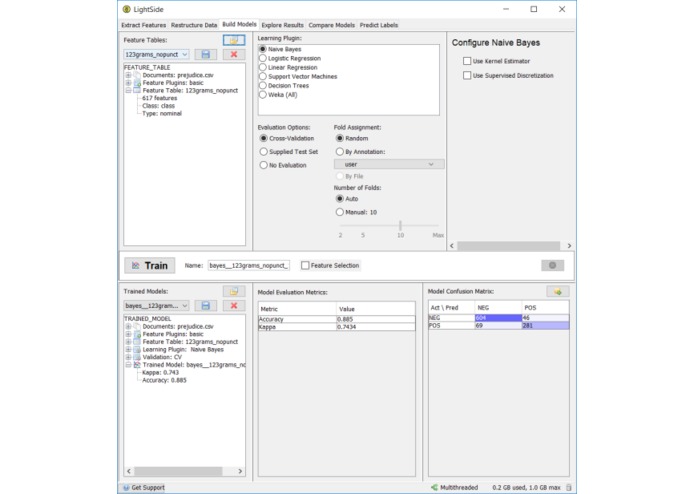Open a feature table file
This screenshot has height=494, width=695.
234,40
